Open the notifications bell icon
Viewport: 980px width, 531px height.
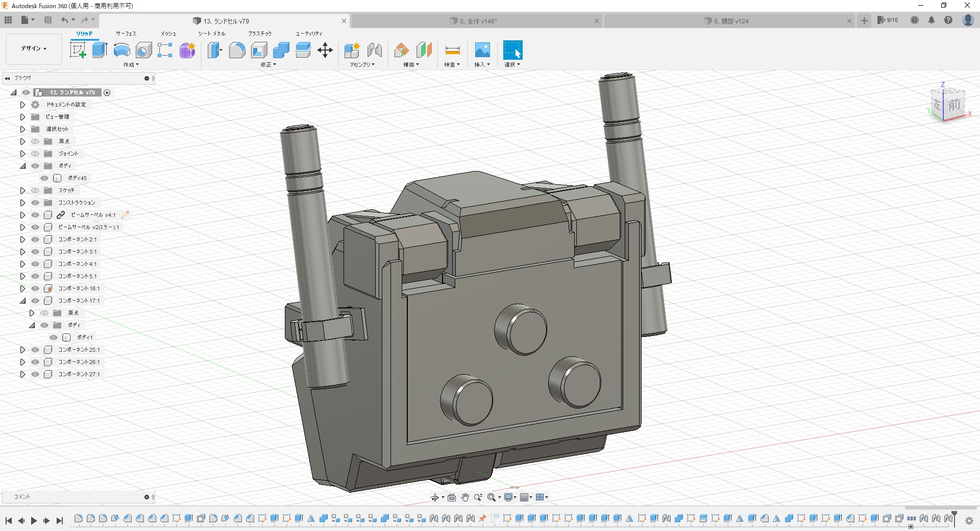932,20
